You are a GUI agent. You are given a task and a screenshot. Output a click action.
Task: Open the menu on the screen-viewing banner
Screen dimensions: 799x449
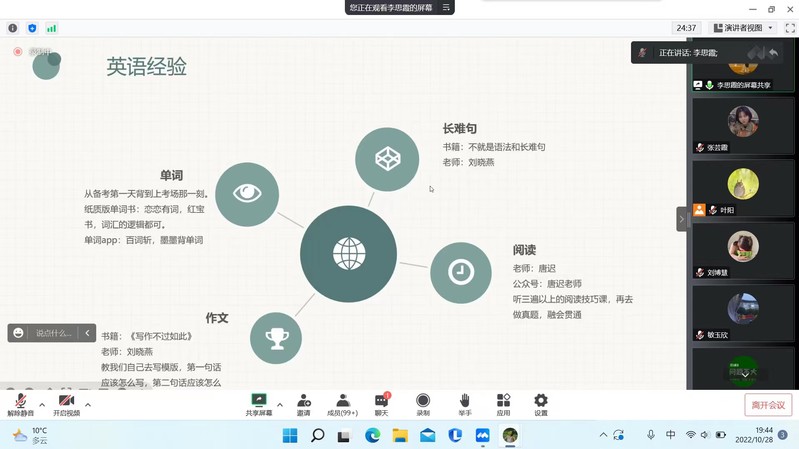(x=447, y=7)
